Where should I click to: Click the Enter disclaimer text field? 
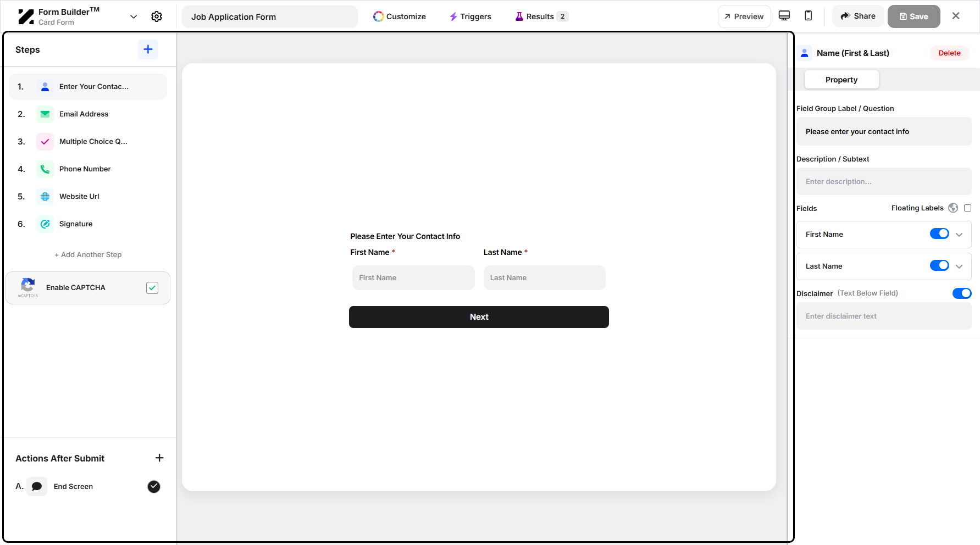tap(884, 316)
